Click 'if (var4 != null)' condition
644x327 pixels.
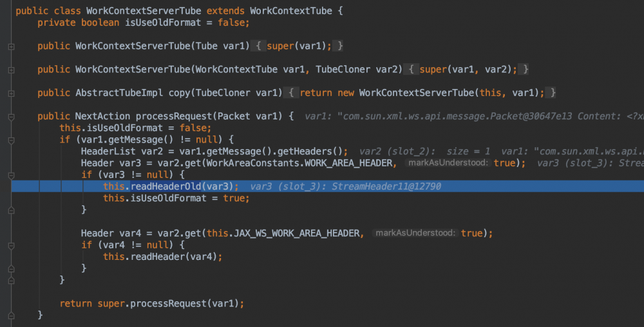pyautogui.click(x=133, y=244)
